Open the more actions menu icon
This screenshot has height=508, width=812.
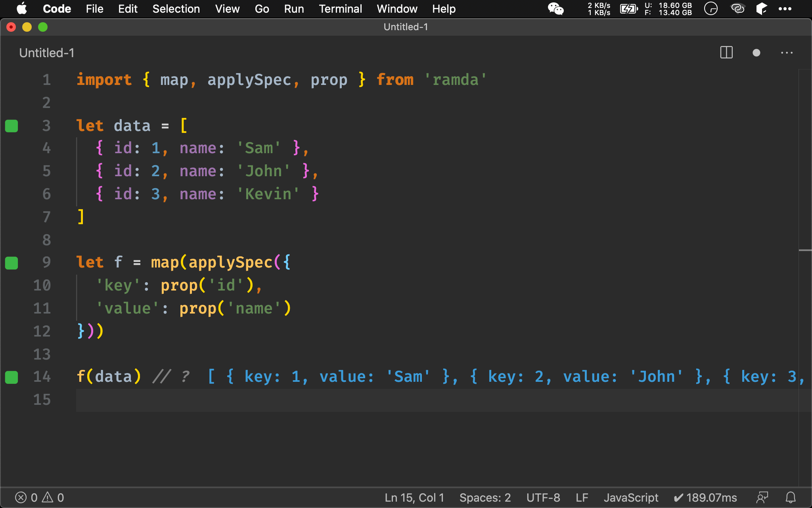787,53
